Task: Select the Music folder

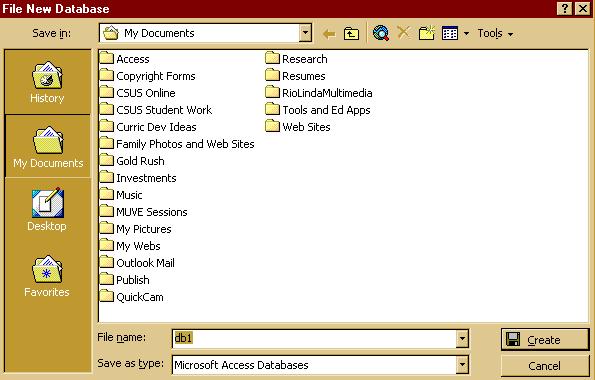Action: [x=121, y=195]
